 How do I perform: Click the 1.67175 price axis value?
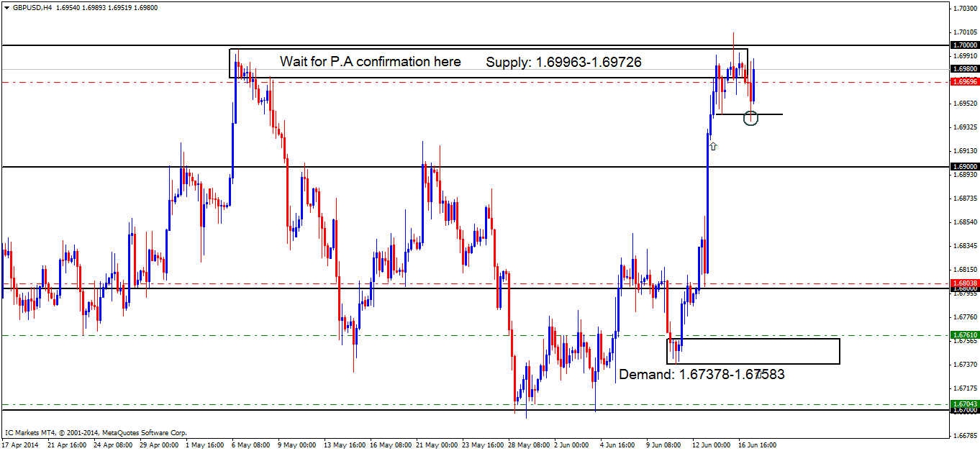[x=965, y=388]
